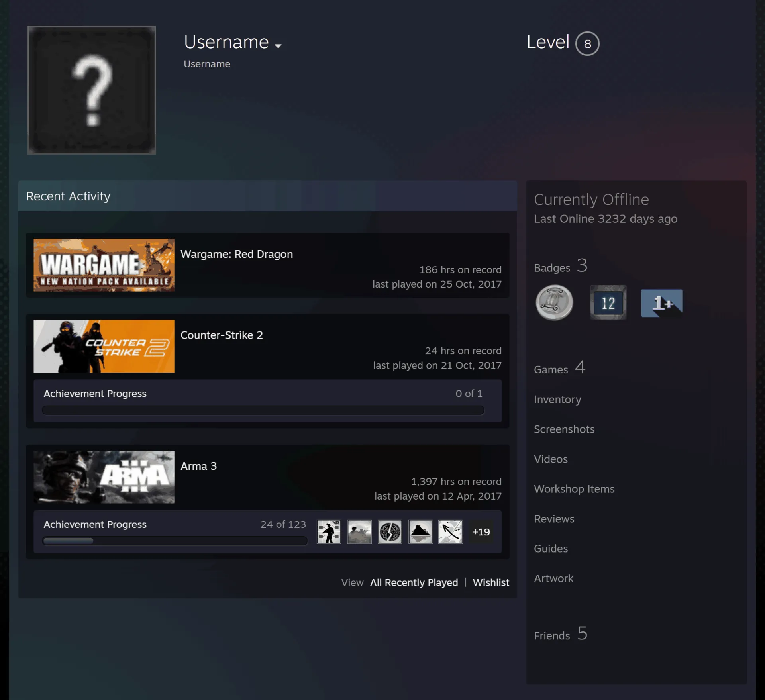
Task: Click the black mountain achievement icon
Action: [x=420, y=531]
